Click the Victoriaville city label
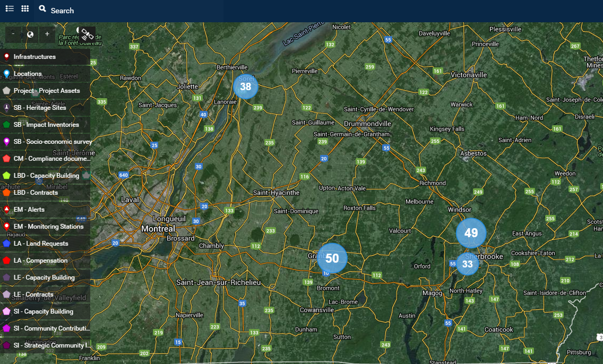 [468, 75]
